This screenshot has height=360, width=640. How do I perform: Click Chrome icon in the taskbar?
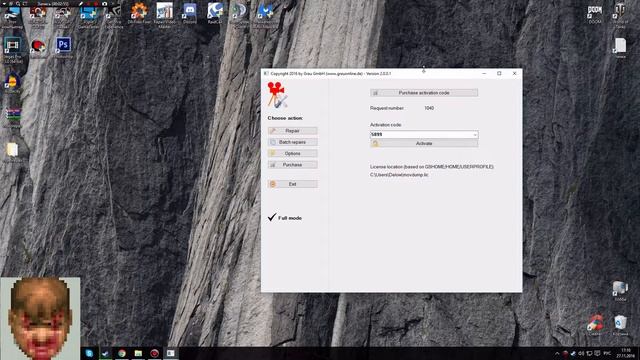[122, 353]
